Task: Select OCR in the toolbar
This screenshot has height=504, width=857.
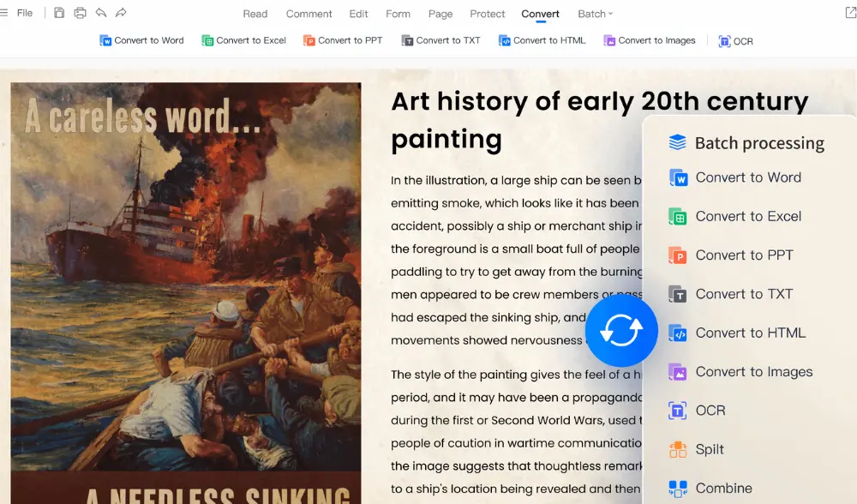Action: click(x=735, y=40)
